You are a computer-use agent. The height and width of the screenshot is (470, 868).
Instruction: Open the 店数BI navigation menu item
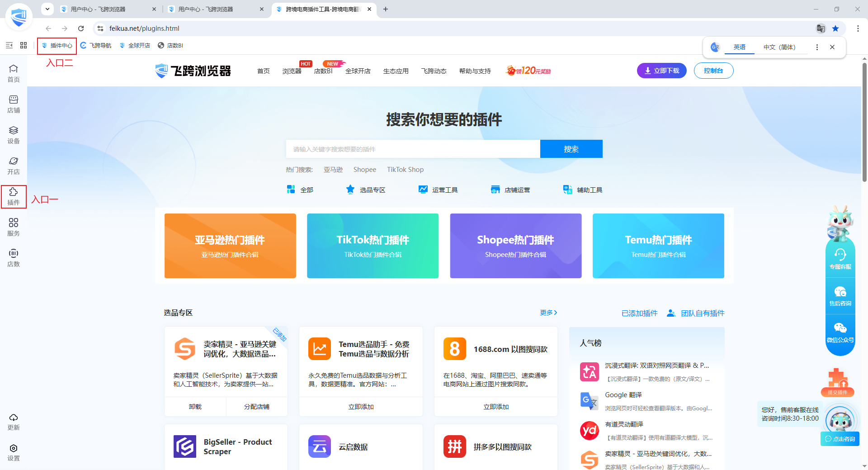coord(323,71)
